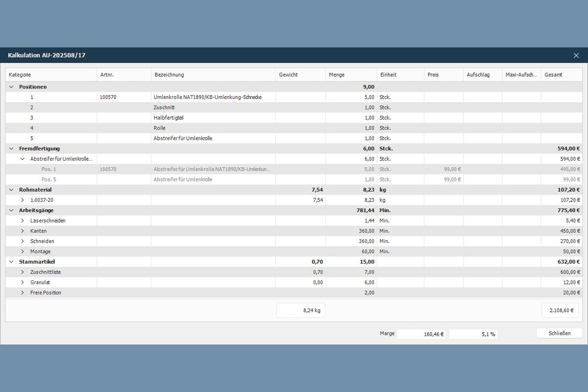The image size is (588, 392).
Task: Sort by the Bezeichnung column header
Action: [x=213, y=74]
